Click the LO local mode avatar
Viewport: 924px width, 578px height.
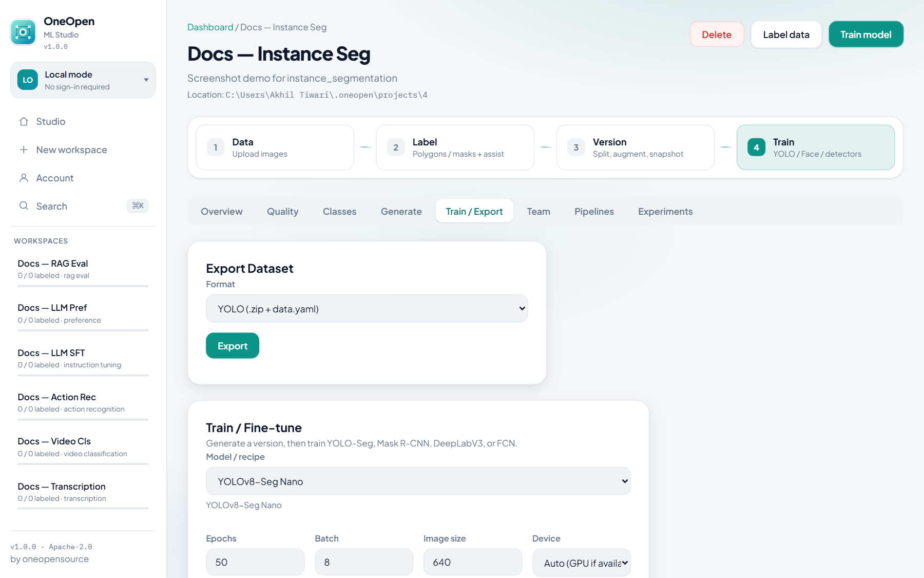28,80
